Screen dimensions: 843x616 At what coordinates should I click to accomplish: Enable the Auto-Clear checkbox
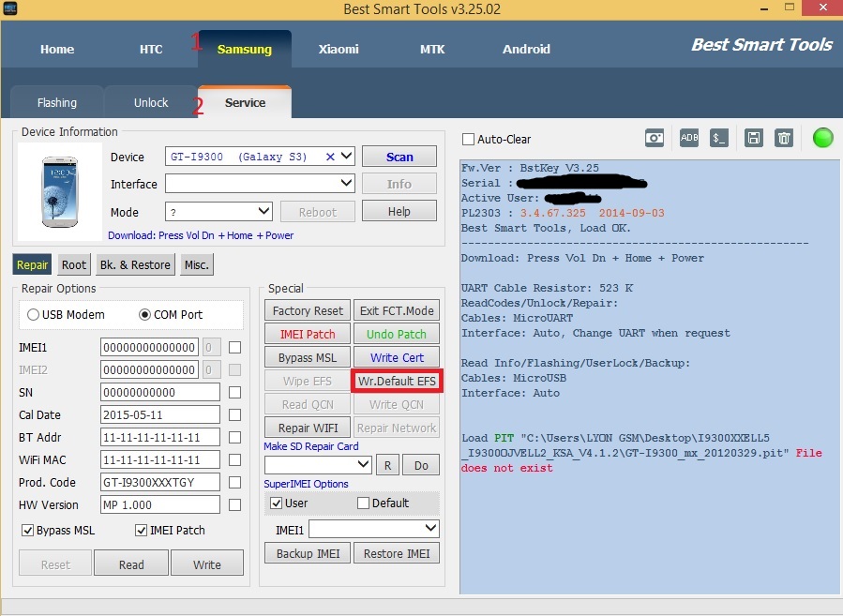468,139
